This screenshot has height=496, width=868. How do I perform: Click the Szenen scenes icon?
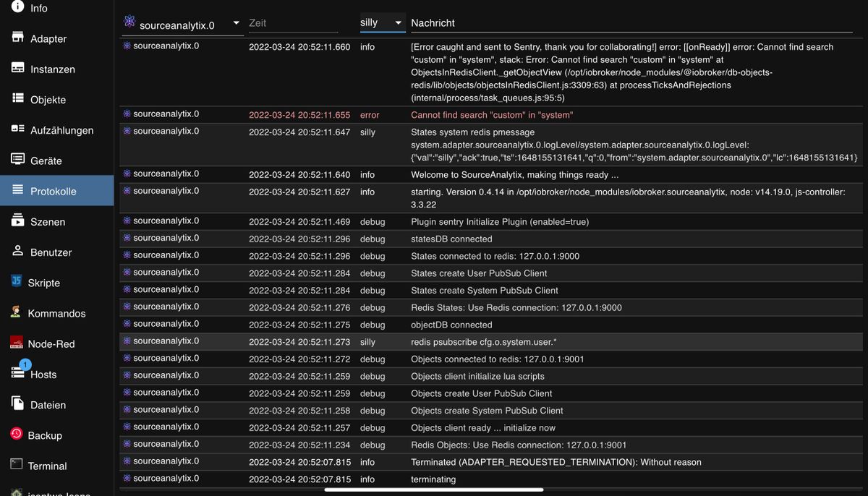point(17,221)
